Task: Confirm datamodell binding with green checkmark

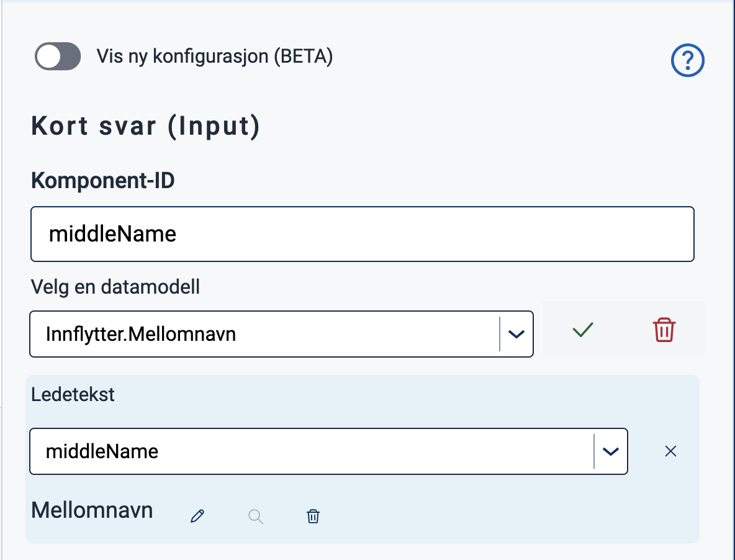Action: click(x=583, y=330)
